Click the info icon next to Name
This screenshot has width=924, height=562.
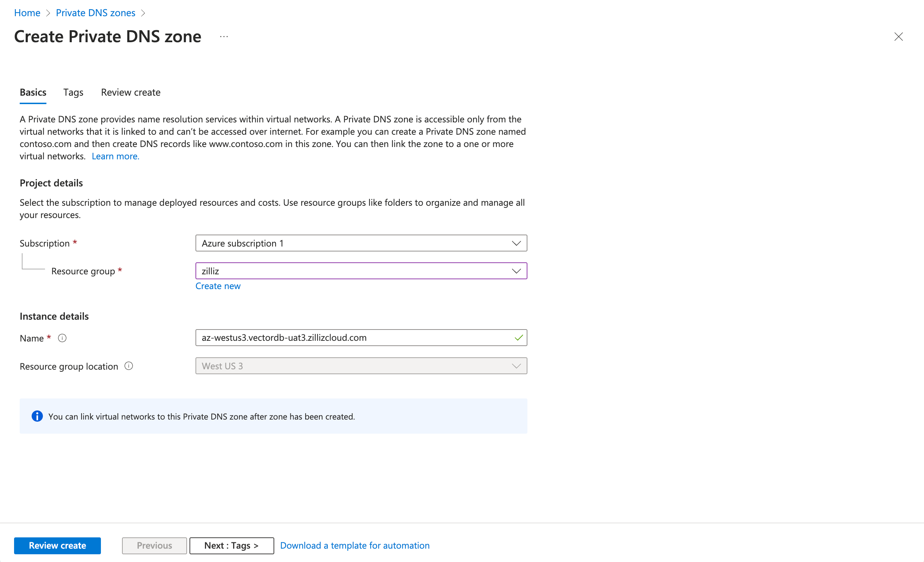point(62,338)
